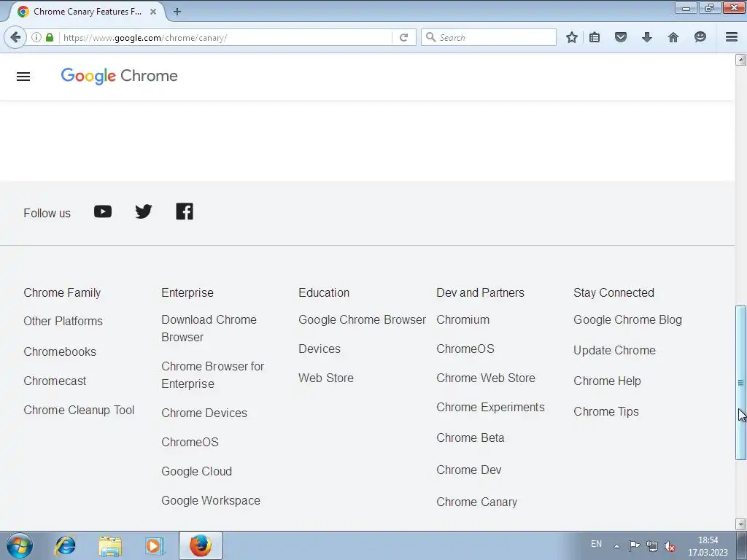Image resolution: width=747 pixels, height=560 pixels.
Task: Open the Chrome Cleanup Tool link
Action: 79,410
